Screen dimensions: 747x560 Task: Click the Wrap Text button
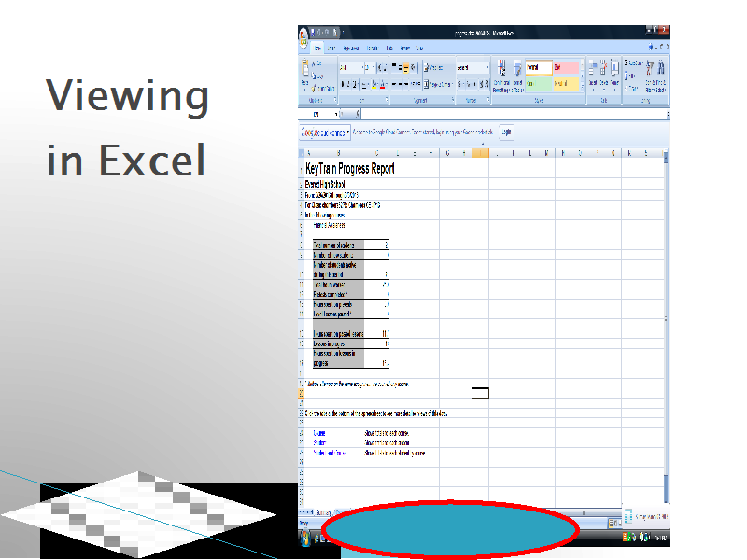click(x=433, y=67)
